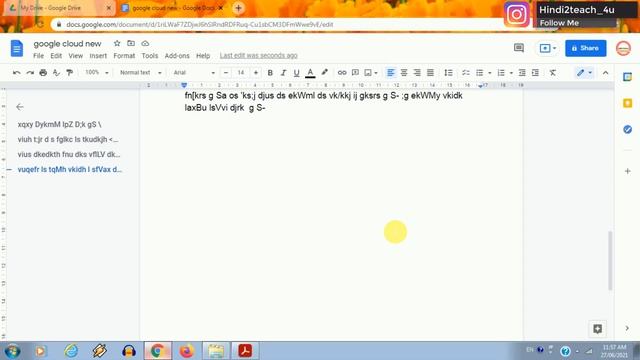Open bulleted list style dropdown arrow

(x=489, y=73)
